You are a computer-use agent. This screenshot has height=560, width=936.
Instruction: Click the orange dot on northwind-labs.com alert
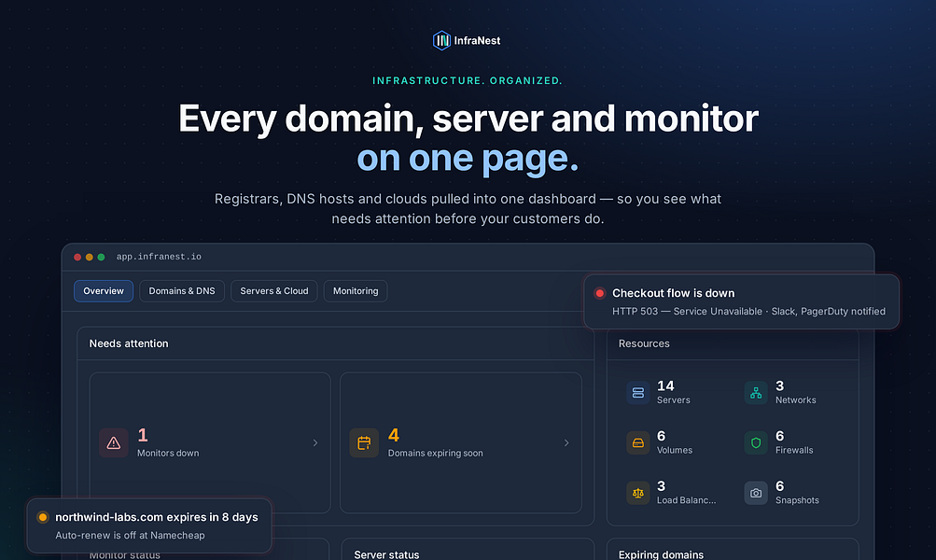(x=42, y=517)
